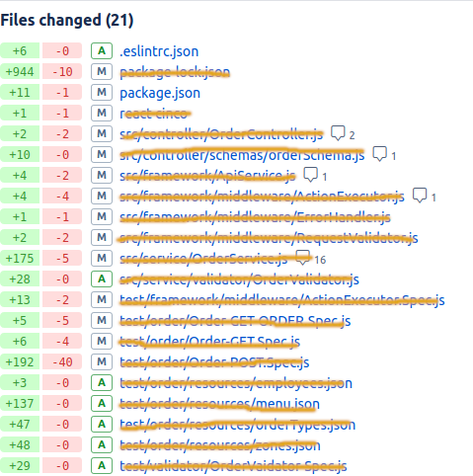473x476 pixels.
Task: Click comment bubble icon for ApiService.js
Action: (310, 175)
